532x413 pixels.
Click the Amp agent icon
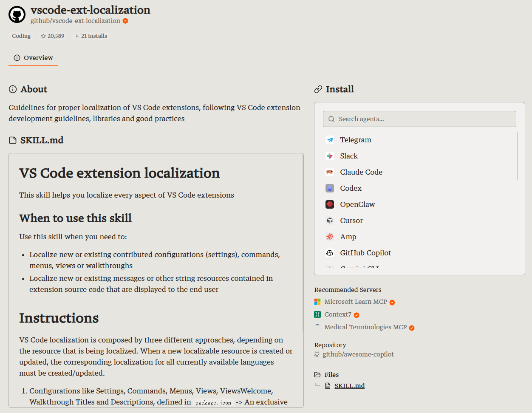tap(330, 237)
